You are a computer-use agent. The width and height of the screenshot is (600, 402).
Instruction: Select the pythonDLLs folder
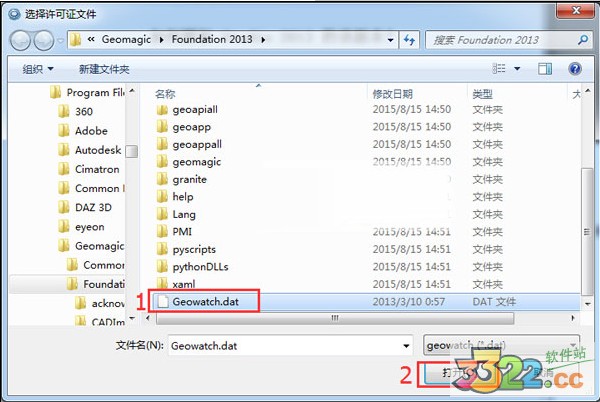(200, 267)
